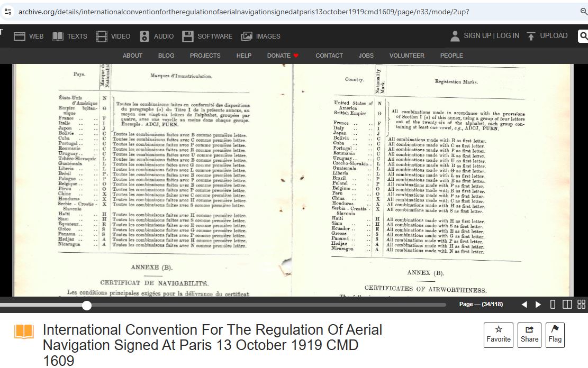Open the Texts book icon
The width and height of the screenshot is (588, 368).
click(58, 36)
